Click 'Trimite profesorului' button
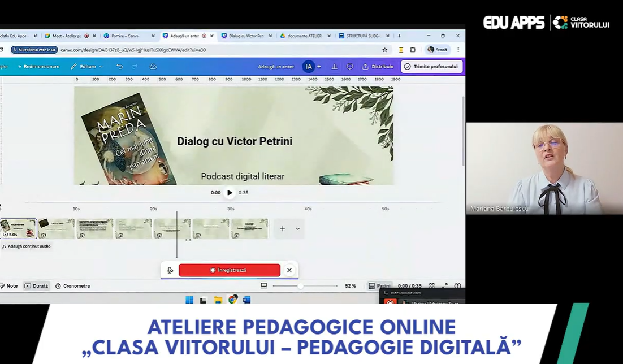The image size is (623, 364). tap(431, 66)
